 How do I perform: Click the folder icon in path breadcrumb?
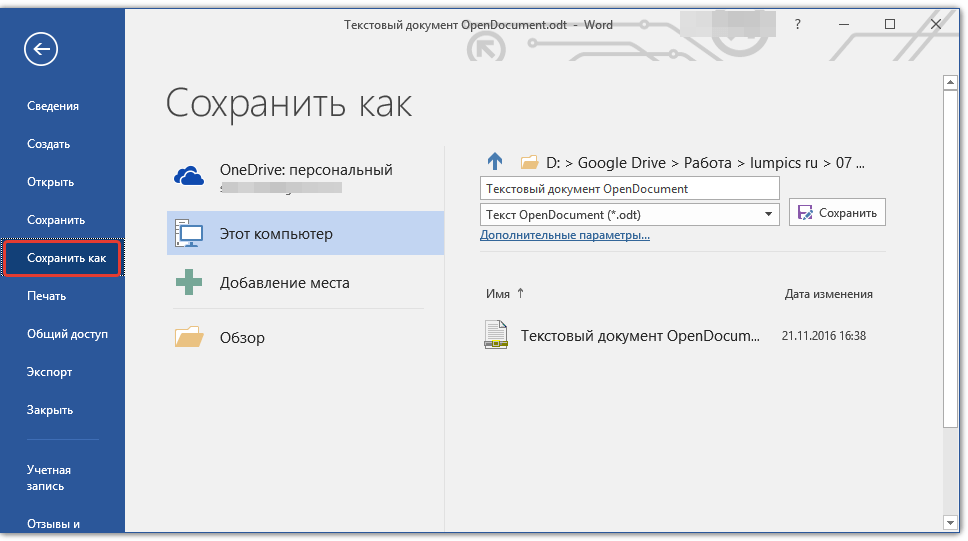point(530,162)
